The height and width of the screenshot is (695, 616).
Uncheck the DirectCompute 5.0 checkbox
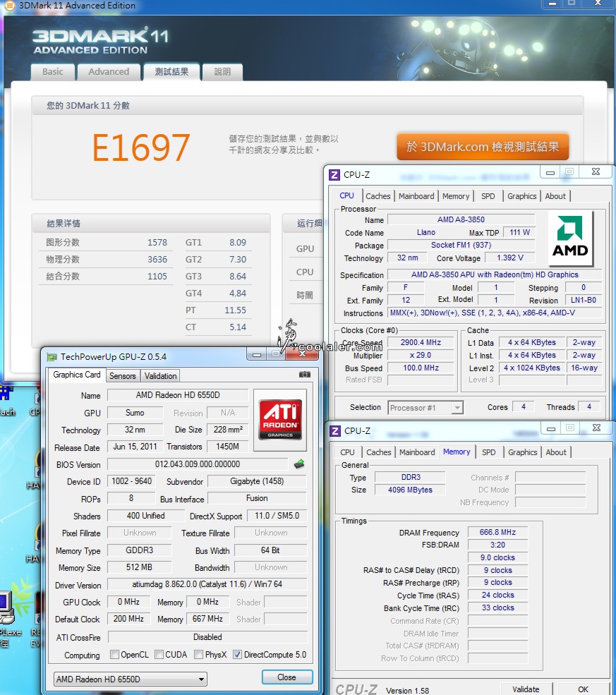(x=238, y=655)
